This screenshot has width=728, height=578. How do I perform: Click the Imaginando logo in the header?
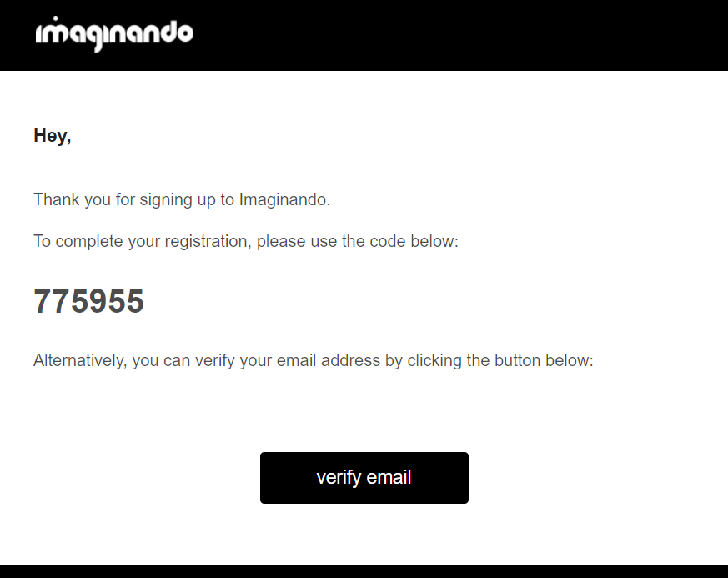pyautogui.click(x=114, y=34)
